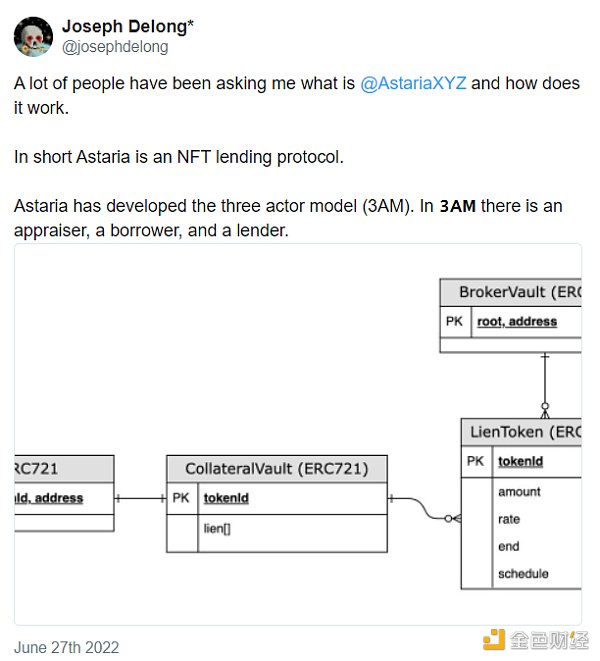
Task: Click the LienToken table header
Action: point(521,432)
